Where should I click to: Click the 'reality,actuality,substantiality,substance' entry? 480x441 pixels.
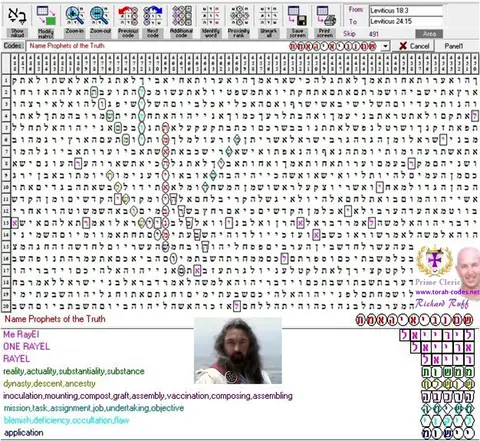pos(74,371)
